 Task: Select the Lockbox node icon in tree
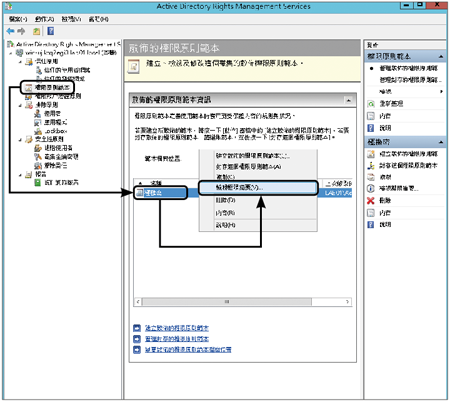point(38,131)
